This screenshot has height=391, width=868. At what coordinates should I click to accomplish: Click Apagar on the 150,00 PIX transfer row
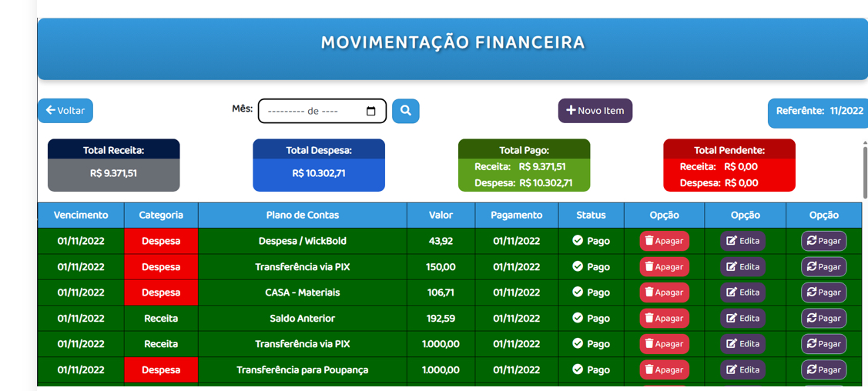point(664,266)
